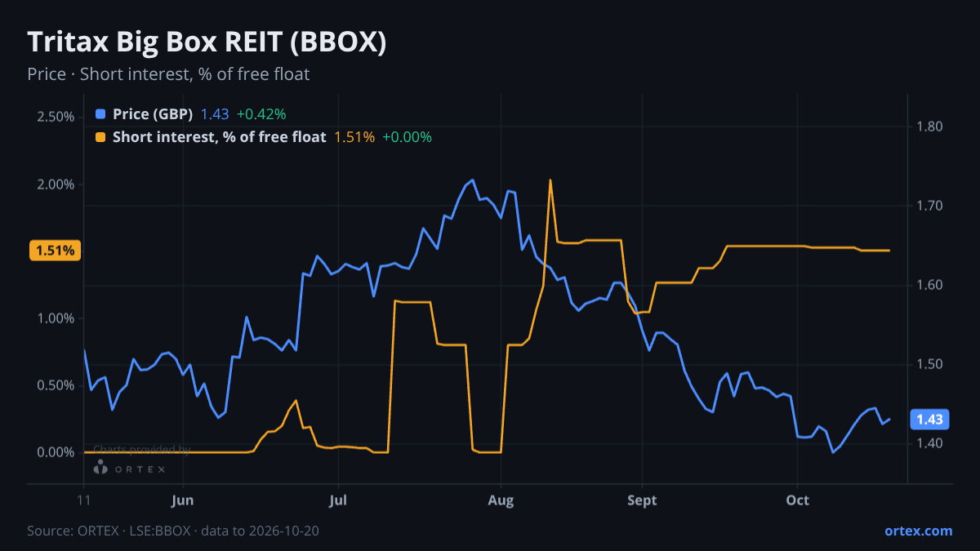Click the +0.42% price change value
Screen dimensions: 980x551
point(261,114)
